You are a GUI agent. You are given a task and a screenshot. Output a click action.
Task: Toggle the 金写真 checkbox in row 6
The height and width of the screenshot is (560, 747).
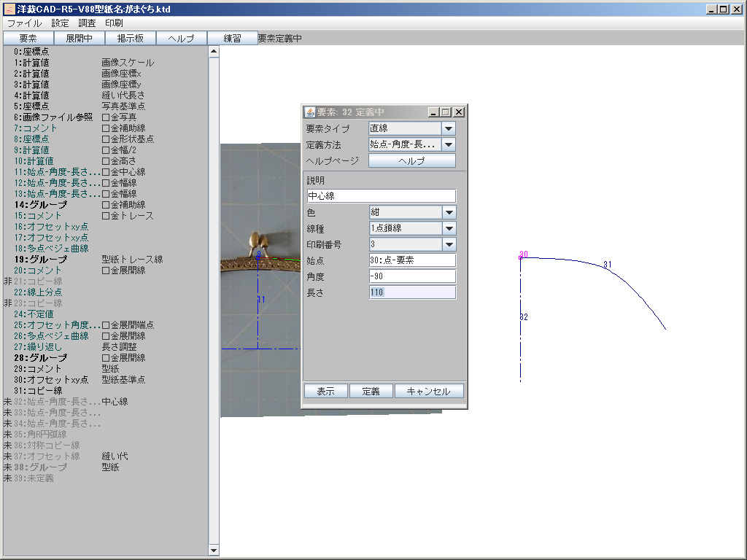pyautogui.click(x=106, y=117)
